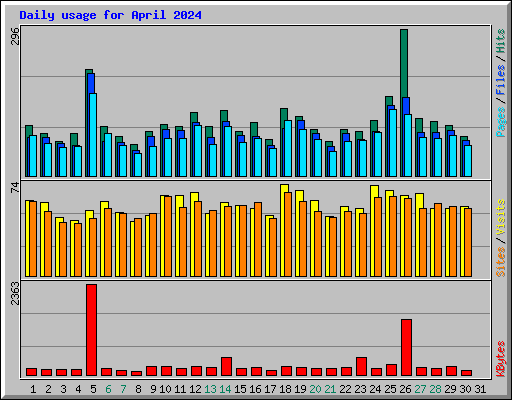512x400 pixels.
Task: Select the cyan pages bar for day 30
Action: 468,161
